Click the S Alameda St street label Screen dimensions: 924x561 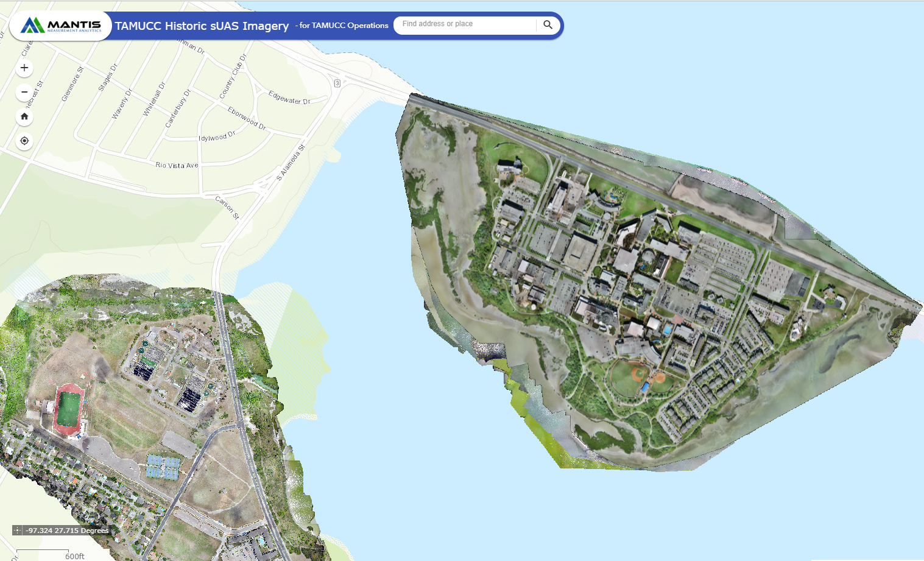click(x=291, y=163)
